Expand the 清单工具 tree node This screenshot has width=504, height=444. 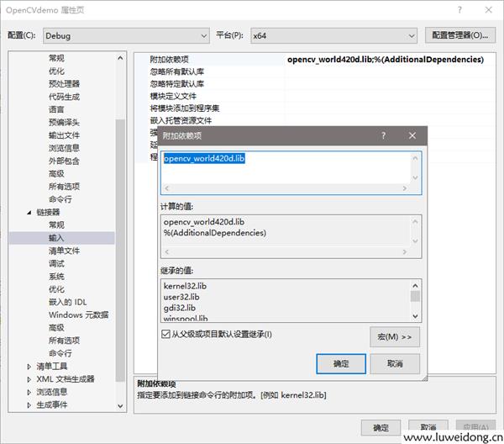coord(30,367)
